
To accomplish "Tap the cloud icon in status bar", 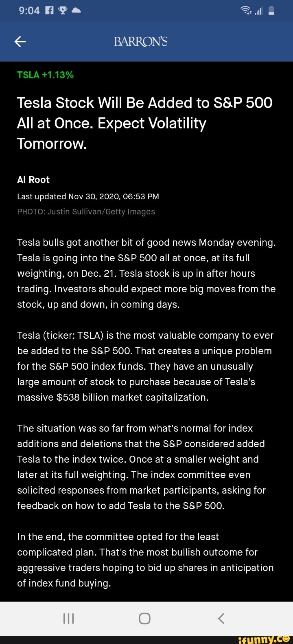I will coord(76,11).
